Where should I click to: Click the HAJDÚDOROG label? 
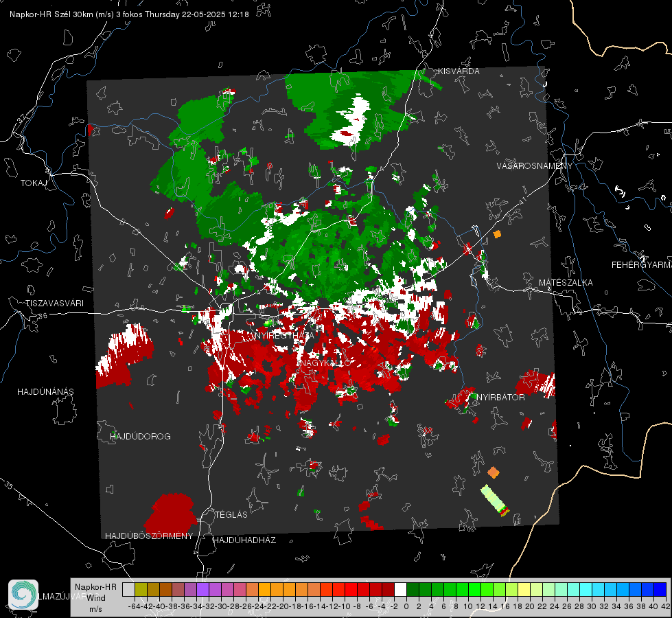(x=140, y=437)
